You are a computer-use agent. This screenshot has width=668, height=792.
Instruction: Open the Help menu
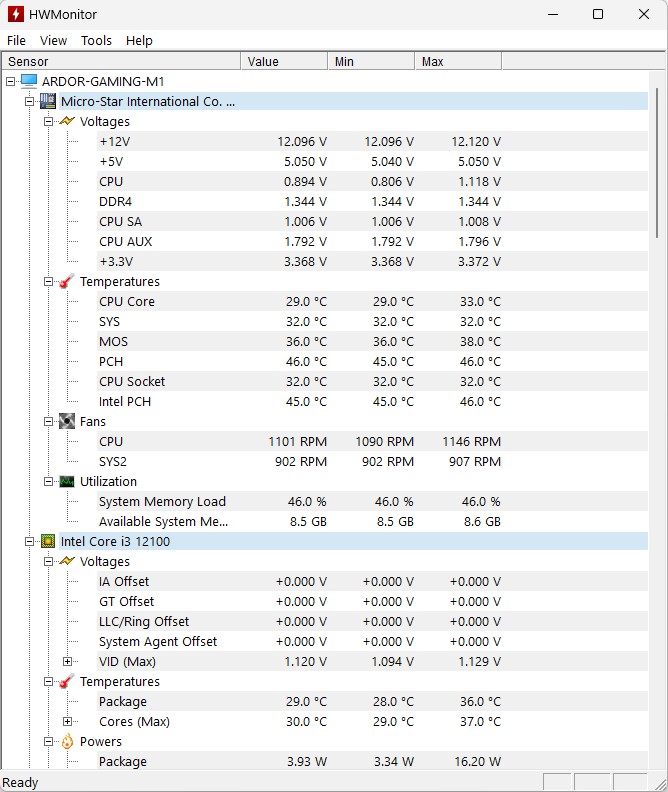coord(139,40)
